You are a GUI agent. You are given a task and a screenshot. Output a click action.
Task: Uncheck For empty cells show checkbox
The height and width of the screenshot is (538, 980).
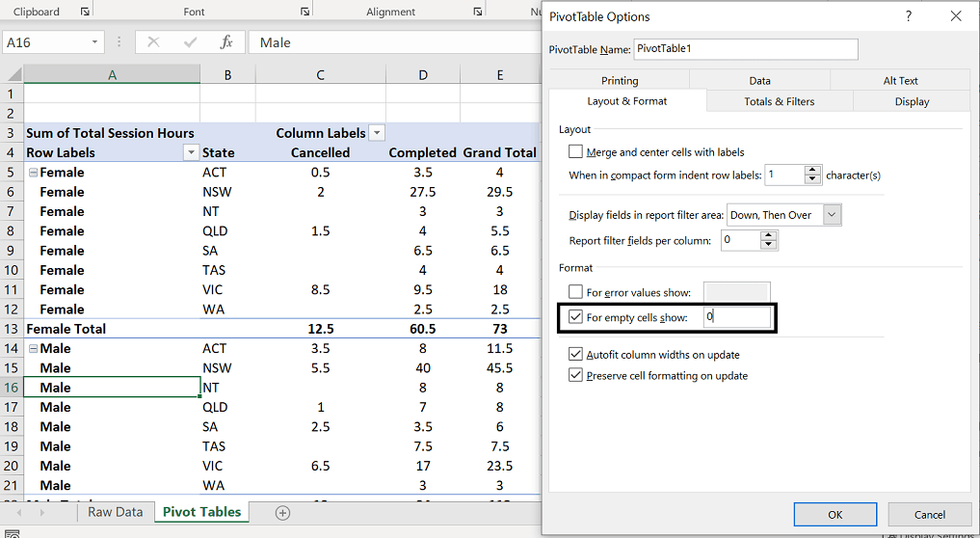click(575, 317)
